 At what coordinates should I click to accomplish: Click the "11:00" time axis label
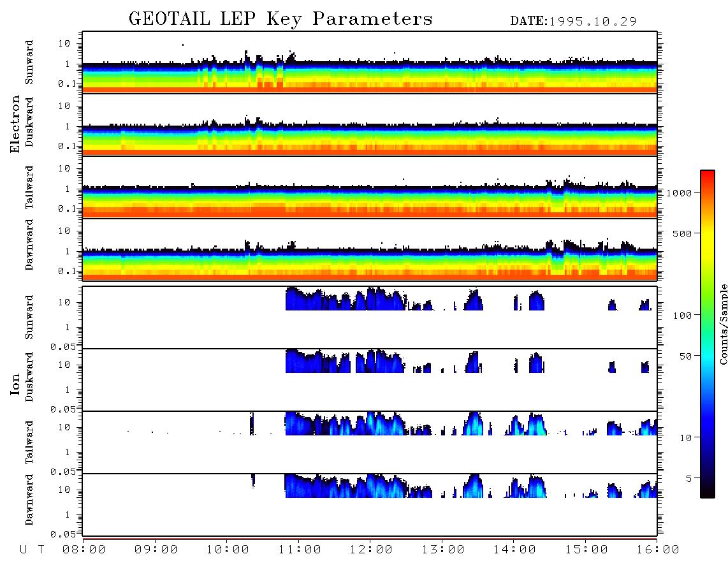coord(300,550)
